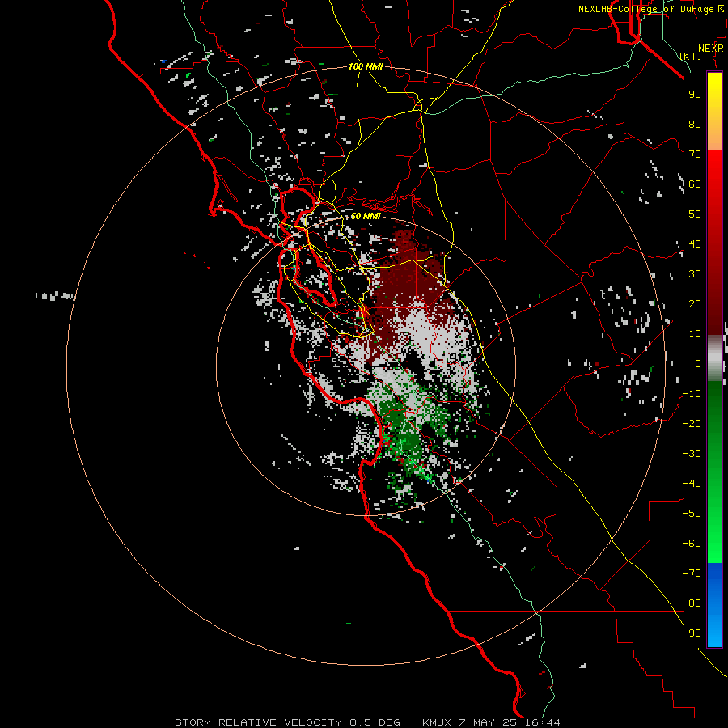This screenshot has height=728, width=728.
Task: Click the "-40" value on the velocity scale
Action: click(x=692, y=484)
